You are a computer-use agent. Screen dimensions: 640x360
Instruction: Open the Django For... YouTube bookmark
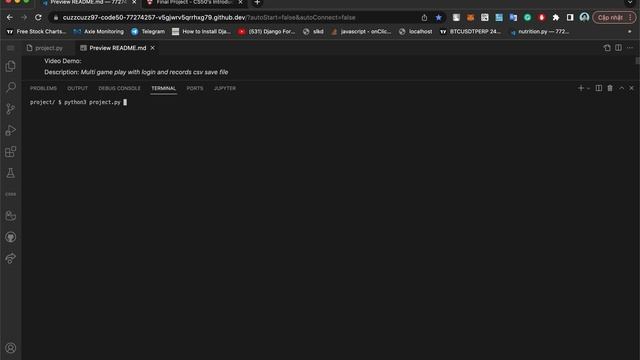(267, 31)
